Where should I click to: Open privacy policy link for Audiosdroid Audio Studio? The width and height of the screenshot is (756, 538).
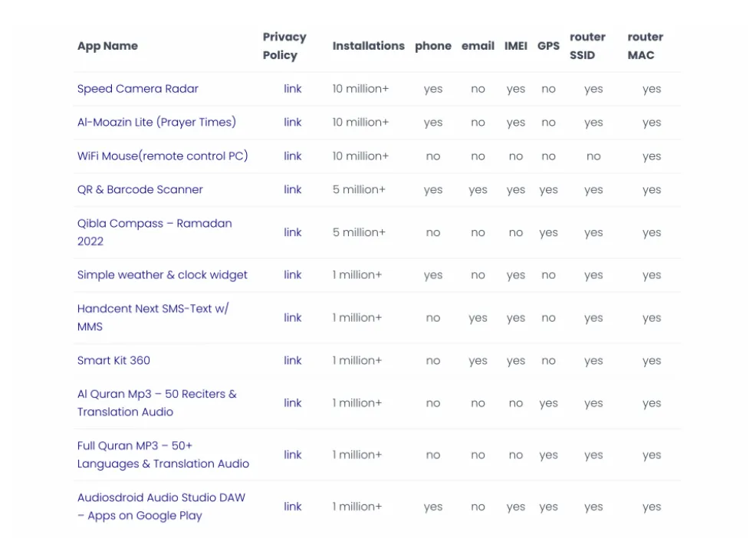click(293, 507)
